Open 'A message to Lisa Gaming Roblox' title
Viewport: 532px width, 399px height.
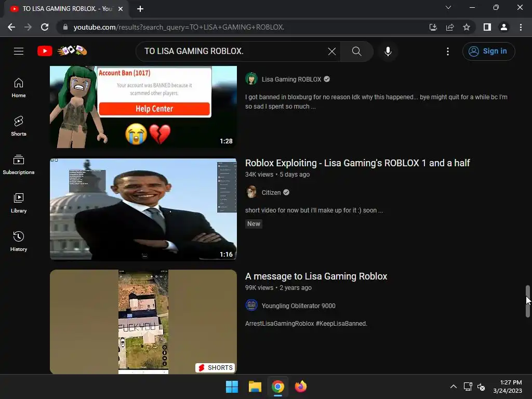316,276
